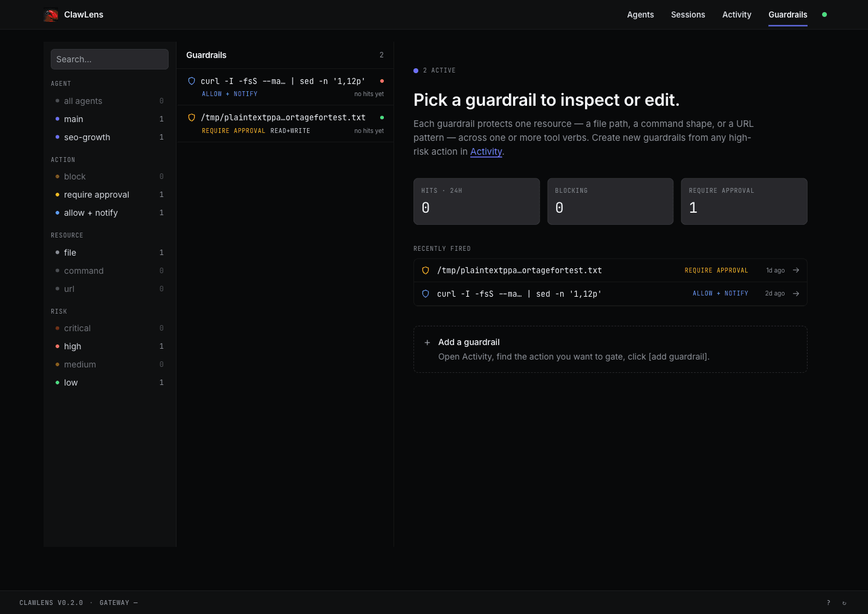Switch to the Activity tab
The width and height of the screenshot is (868, 614).
[x=737, y=15]
